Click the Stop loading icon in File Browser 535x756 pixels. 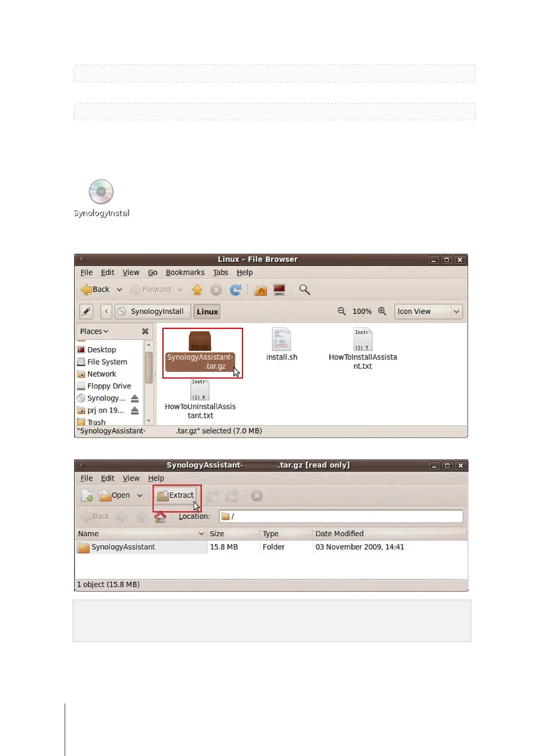pos(216,290)
